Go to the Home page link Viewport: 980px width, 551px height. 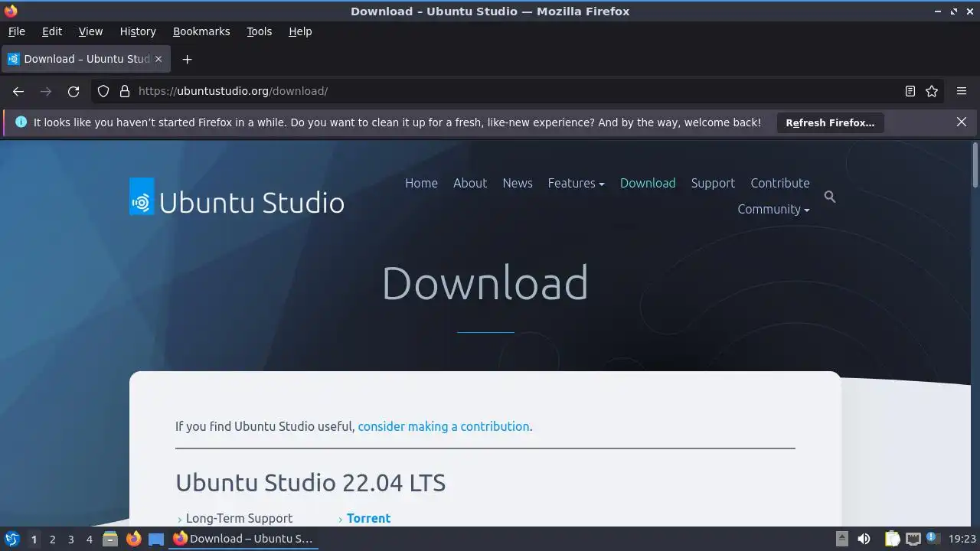[421, 183]
